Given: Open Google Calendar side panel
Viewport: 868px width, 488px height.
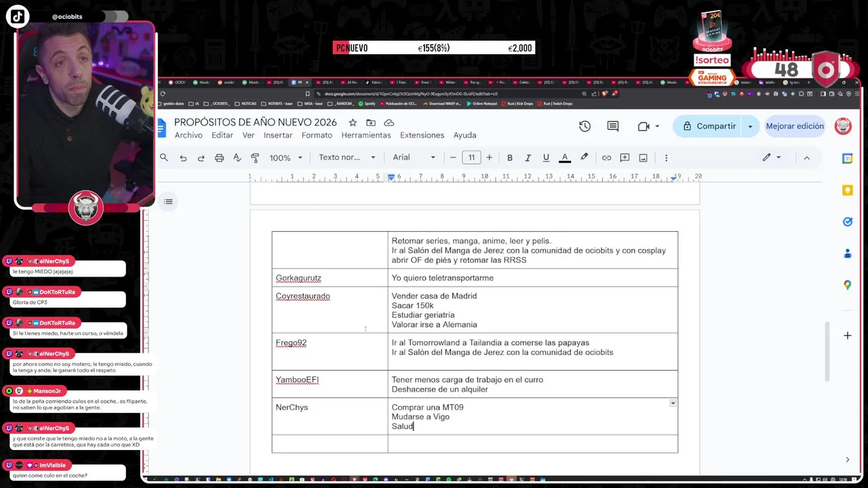Looking at the screenshot, I should (848, 159).
